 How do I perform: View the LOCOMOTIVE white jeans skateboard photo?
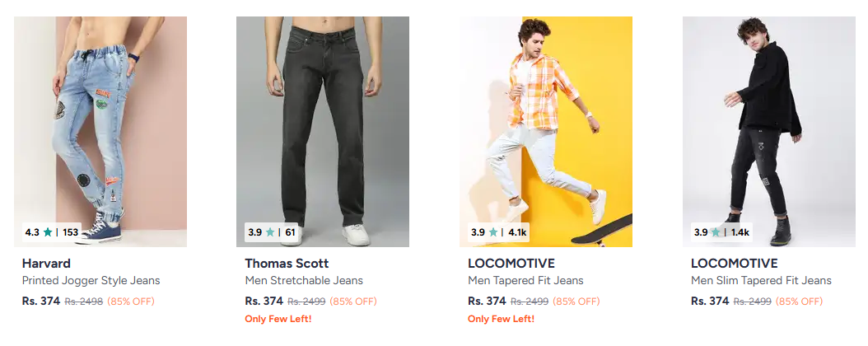(546, 124)
